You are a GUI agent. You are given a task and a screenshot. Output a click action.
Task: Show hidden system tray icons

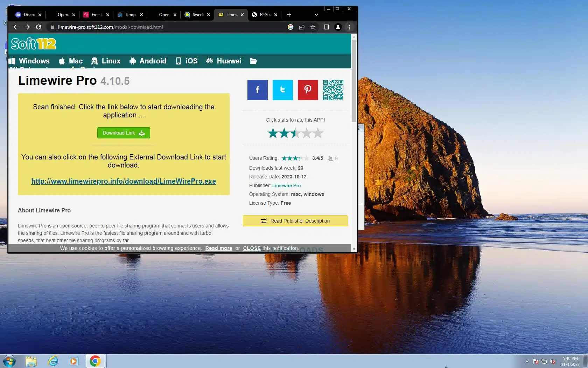527,361
